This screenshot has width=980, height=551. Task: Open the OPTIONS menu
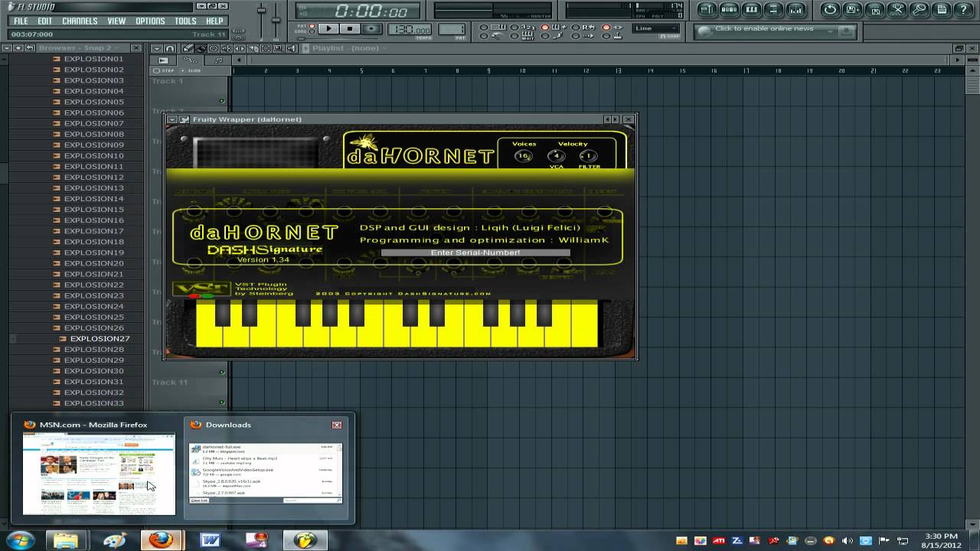pos(150,21)
